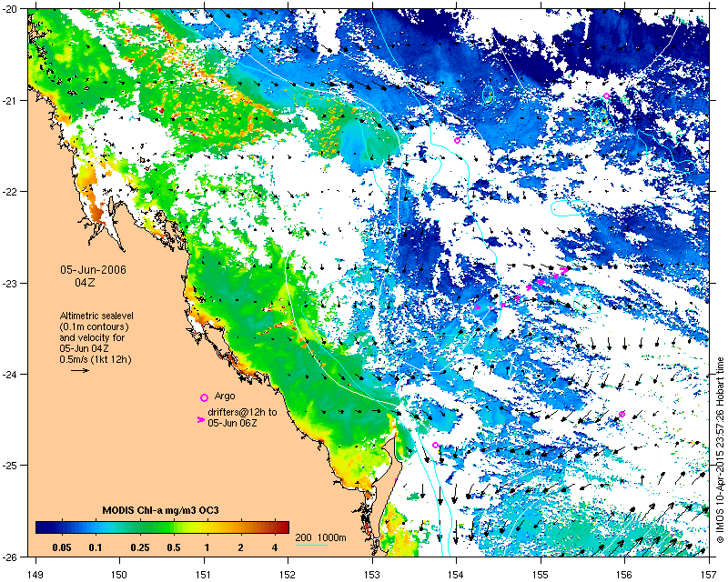Image resolution: width=728 pixels, height=582 pixels.
Task: Click the magenta drifter arrow symbol in the legend
Action: coord(200,419)
